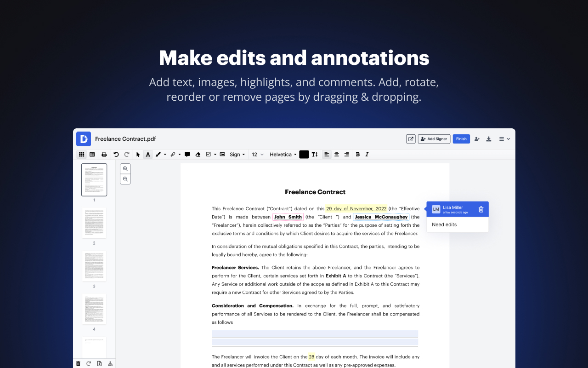Rotate the selected page clockwise
This screenshot has width=588, height=368.
89,363
